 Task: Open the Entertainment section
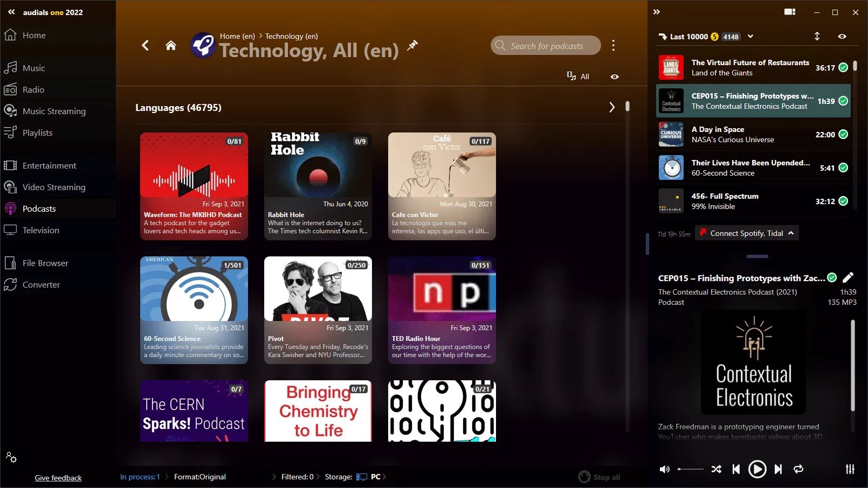pyautogui.click(x=58, y=165)
